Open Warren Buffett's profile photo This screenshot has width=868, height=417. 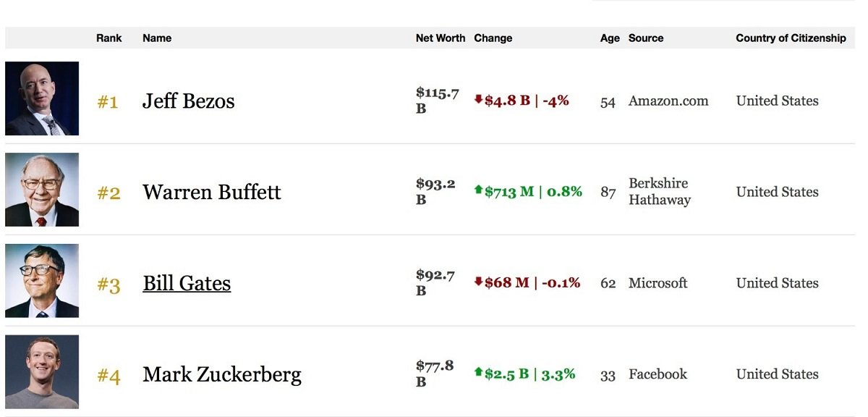click(42, 190)
